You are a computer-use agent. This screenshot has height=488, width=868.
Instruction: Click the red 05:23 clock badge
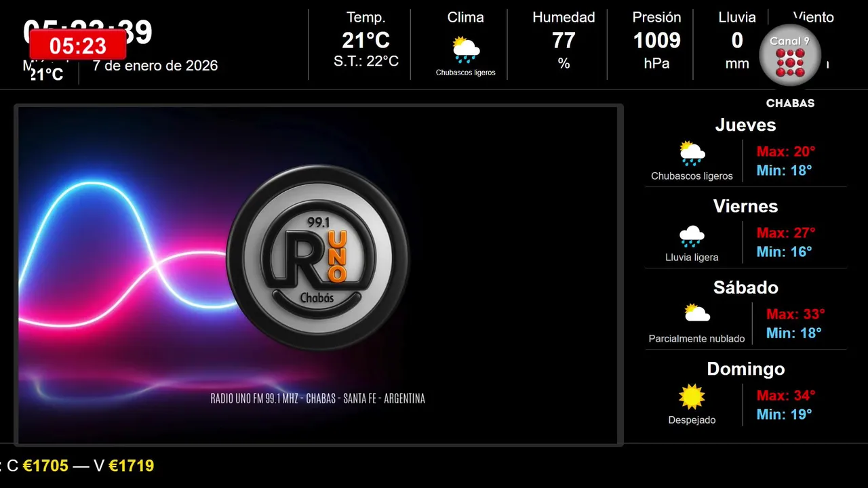[78, 45]
